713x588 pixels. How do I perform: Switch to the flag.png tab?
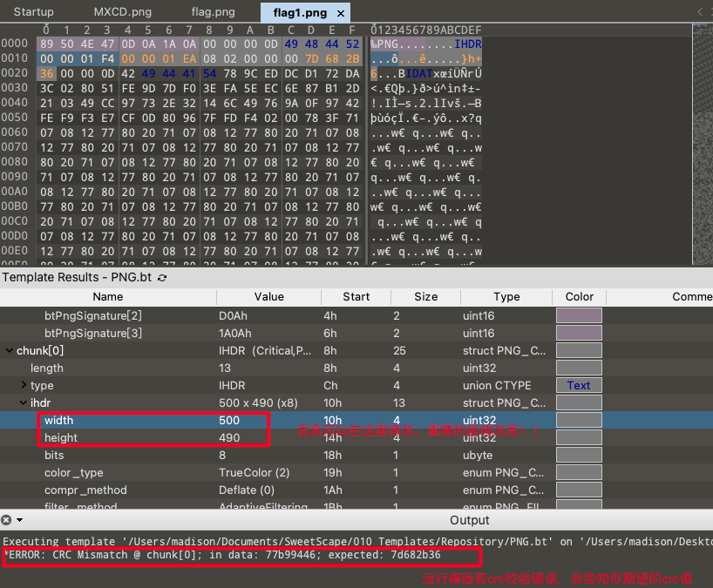pyautogui.click(x=213, y=12)
